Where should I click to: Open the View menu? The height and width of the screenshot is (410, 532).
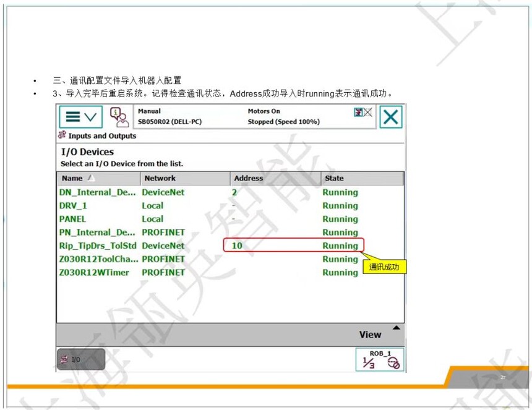370,335
